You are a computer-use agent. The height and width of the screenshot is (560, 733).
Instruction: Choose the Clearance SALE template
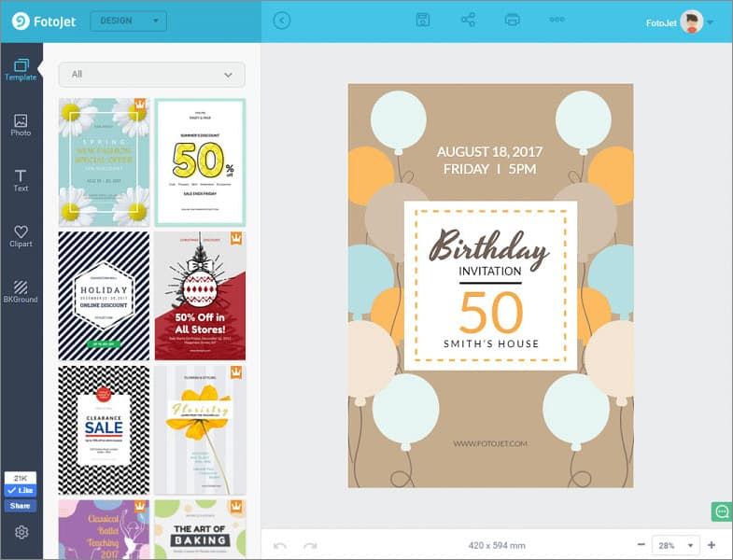pos(104,430)
